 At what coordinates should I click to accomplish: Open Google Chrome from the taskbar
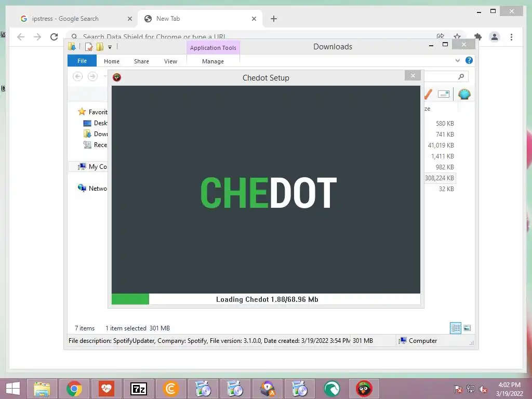pyautogui.click(x=74, y=389)
